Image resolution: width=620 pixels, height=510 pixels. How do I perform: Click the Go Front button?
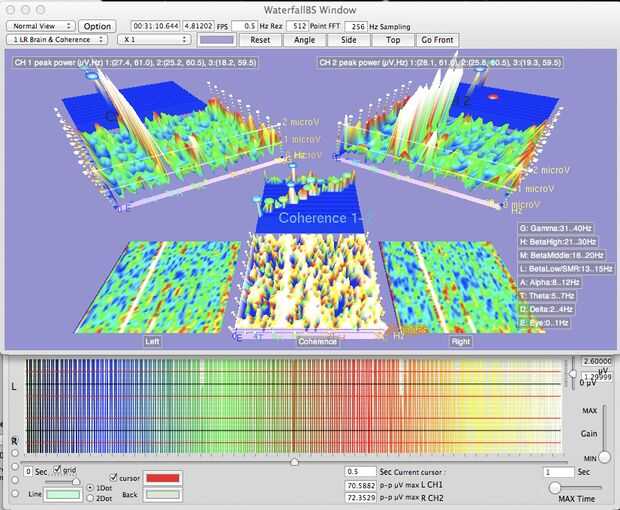click(x=437, y=40)
